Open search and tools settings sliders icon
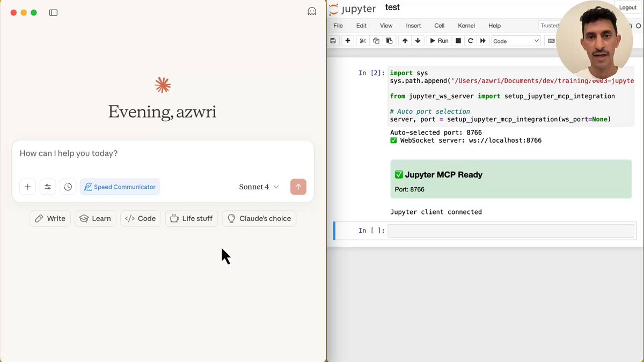644x362 pixels. (48, 187)
